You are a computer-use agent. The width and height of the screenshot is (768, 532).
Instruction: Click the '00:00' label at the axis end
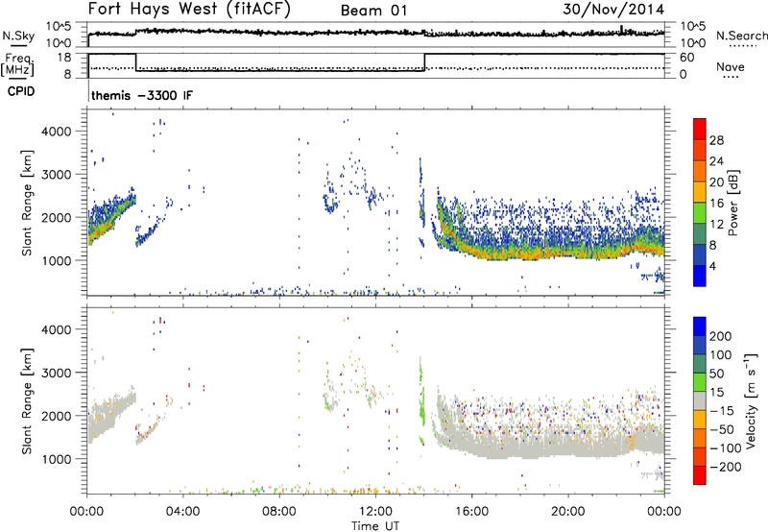click(664, 512)
